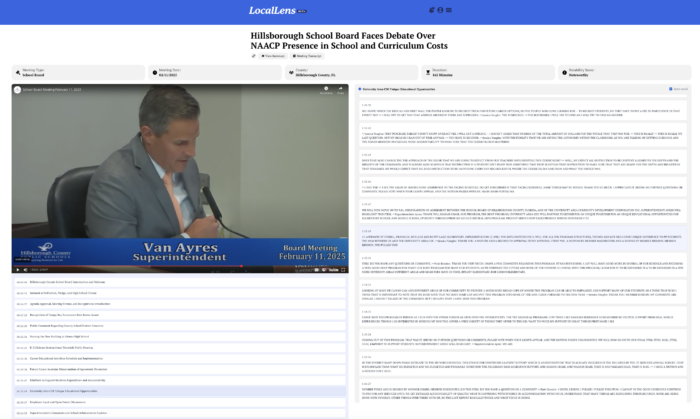Click Watch later icon on video
The width and height of the screenshot is (700, 419).
pyautogui.click(x=326, y=90)
